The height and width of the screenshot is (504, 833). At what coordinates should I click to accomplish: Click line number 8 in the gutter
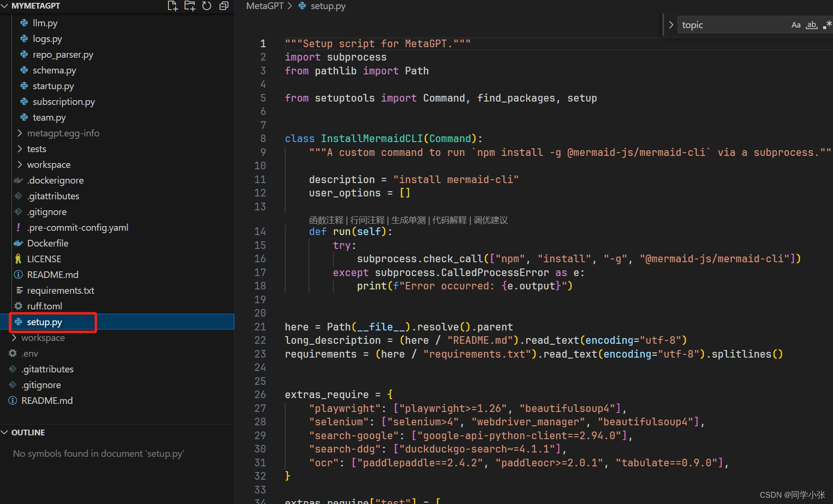[263, 139]
